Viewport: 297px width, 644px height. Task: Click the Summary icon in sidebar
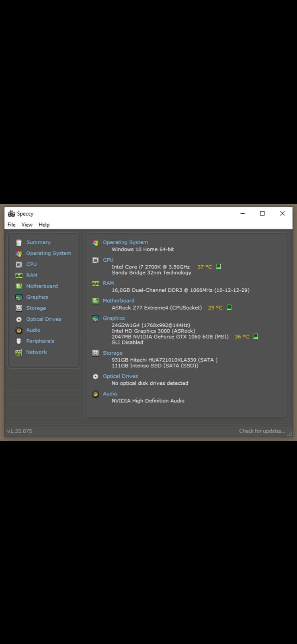(18, 242)
